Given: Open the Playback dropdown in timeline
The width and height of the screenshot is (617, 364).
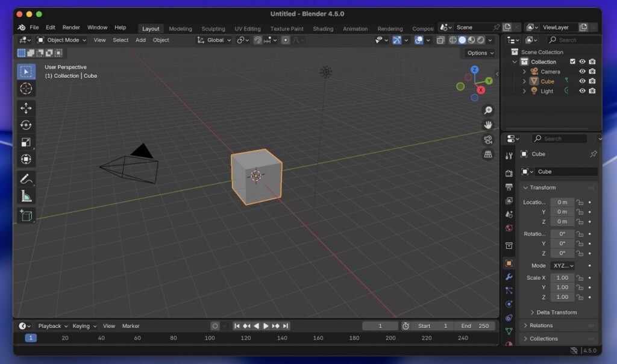Looking at the screenshot, I should click(x=53, y=326).
